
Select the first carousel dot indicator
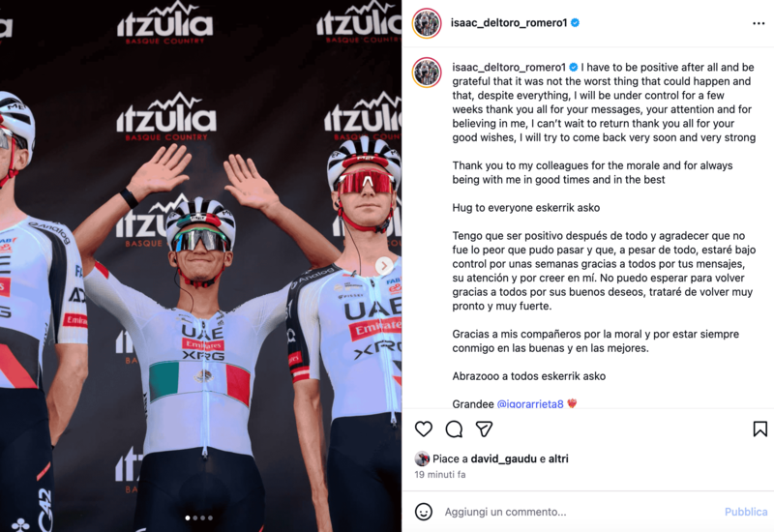click(188, 517)
